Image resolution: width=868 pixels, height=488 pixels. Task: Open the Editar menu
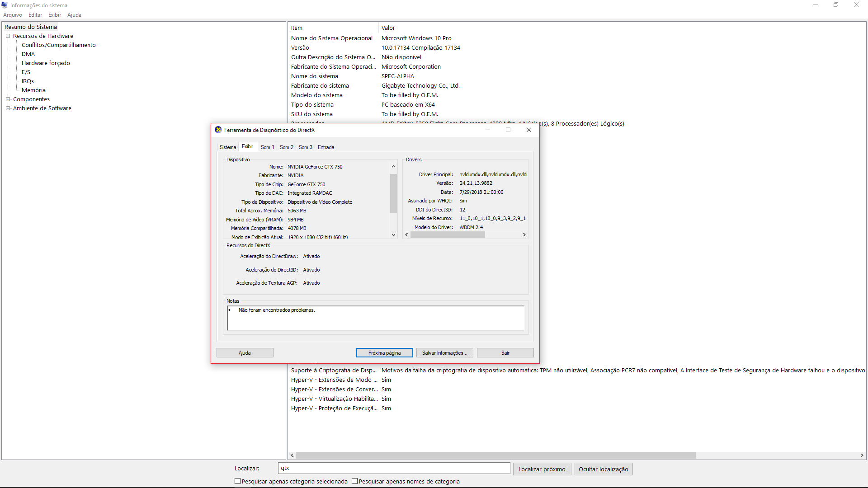pyautogui.click(x=35, y=15)
